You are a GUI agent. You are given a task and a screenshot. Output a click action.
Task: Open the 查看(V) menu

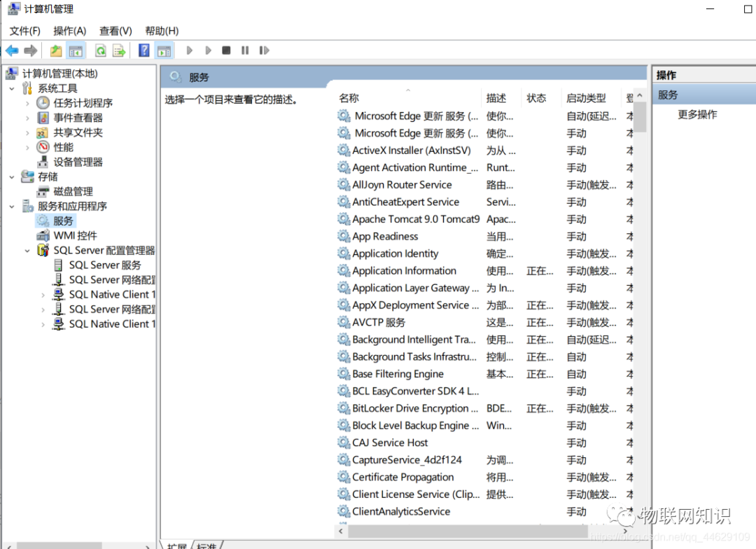coord(115,31)
